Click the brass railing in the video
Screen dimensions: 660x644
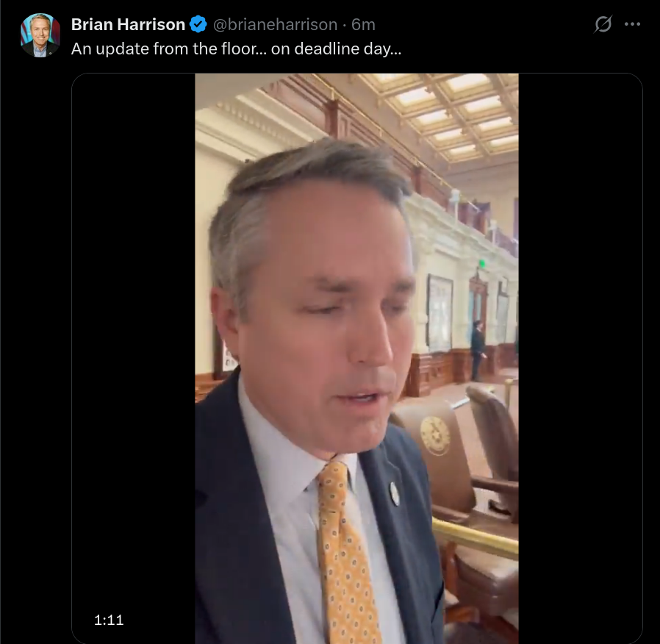click(x=475, y=536)
